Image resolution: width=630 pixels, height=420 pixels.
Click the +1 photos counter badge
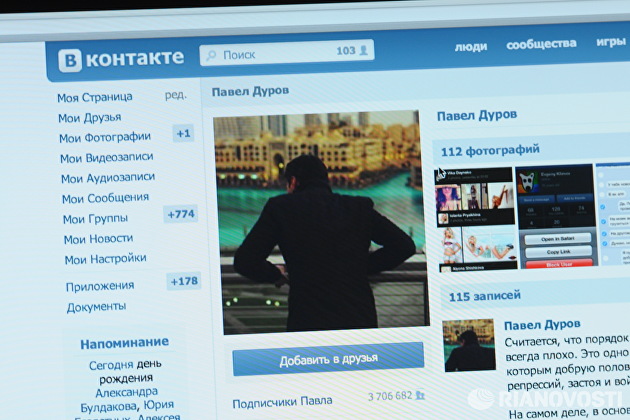pos(183,133)
